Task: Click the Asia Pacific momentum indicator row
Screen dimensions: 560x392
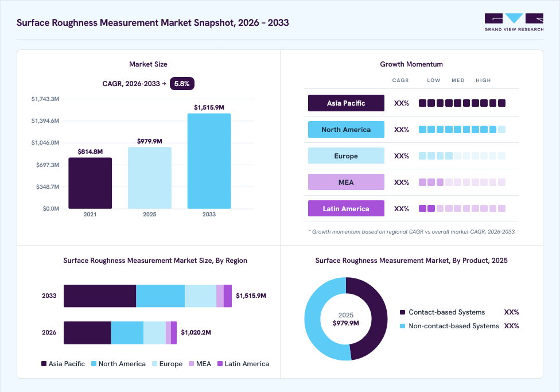Action: (x=462, y=103)
